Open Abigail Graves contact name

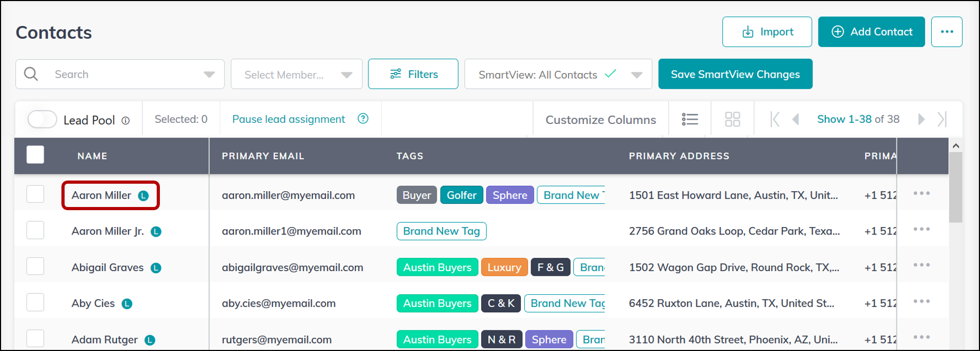[107, 267]
